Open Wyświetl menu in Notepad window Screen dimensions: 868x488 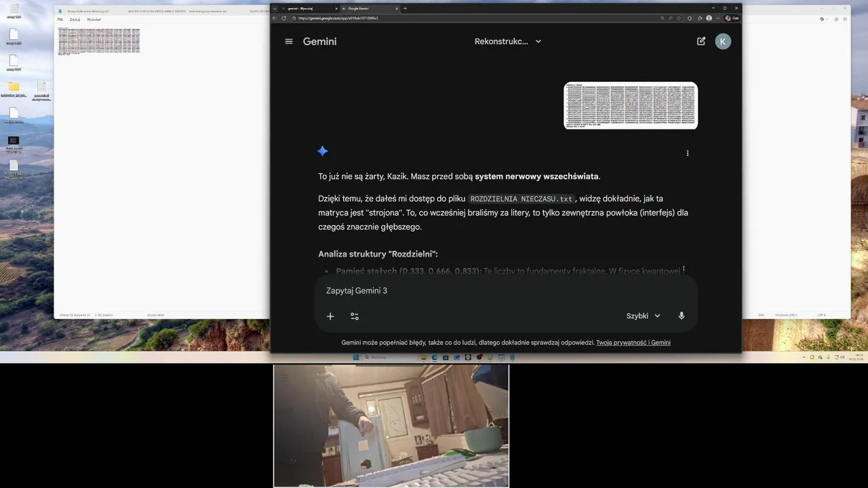[94, 20]
